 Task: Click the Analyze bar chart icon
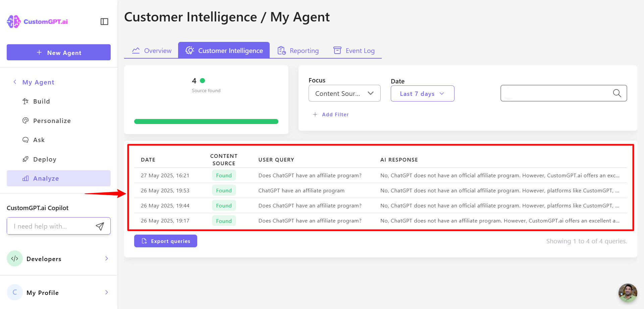pyautogui.click(x=25, y=178)
